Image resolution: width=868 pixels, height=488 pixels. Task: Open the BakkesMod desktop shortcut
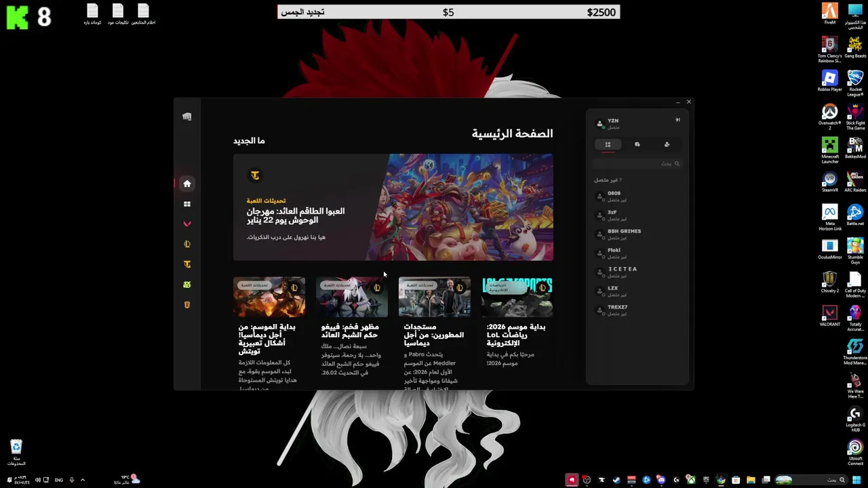pos(855,148)
